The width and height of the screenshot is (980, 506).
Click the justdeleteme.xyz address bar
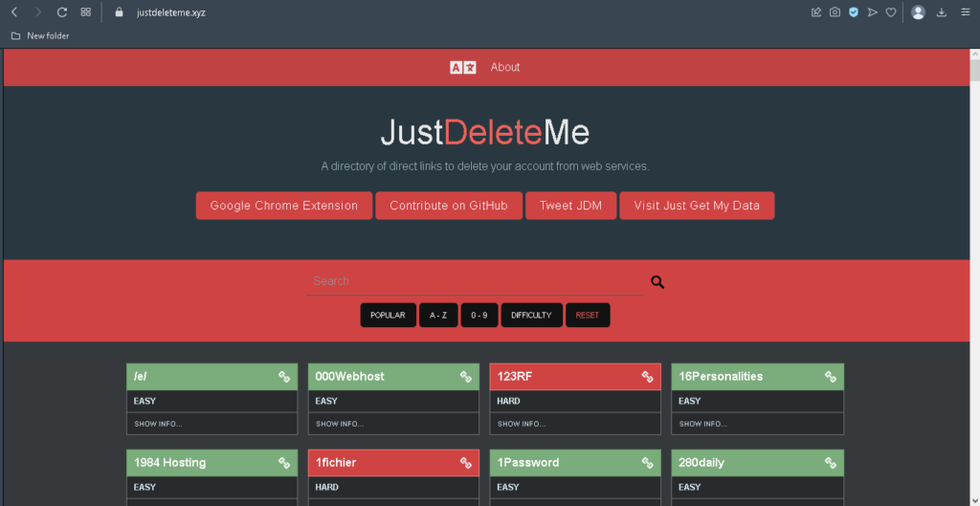[171, 12]
